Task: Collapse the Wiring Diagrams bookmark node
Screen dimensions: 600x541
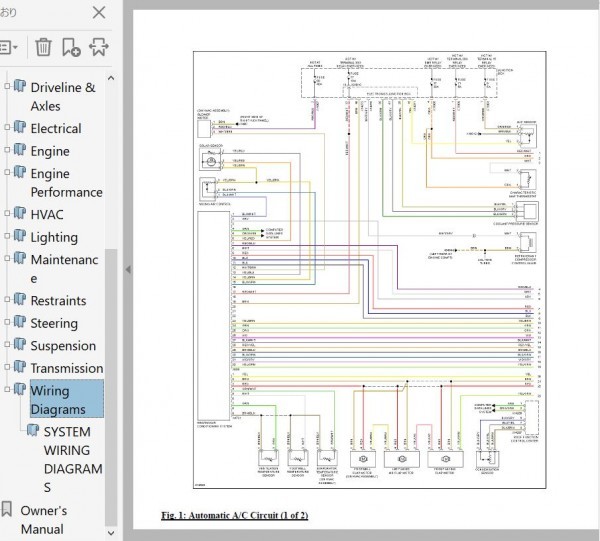Action: [x=7, y=389]
